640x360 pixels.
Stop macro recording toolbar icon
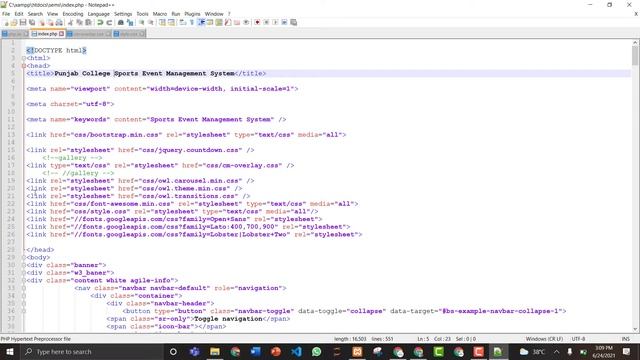(x=266, y=22)
